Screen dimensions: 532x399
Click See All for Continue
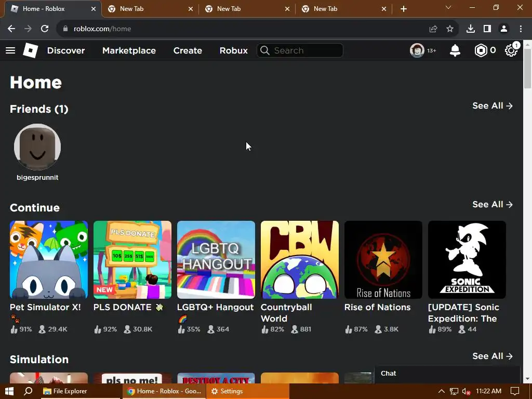tap(493, 205)
